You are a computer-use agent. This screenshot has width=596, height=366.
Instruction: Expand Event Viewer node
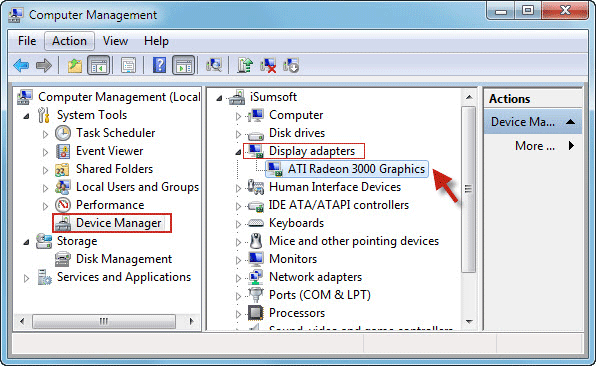(x=45, y=152)
